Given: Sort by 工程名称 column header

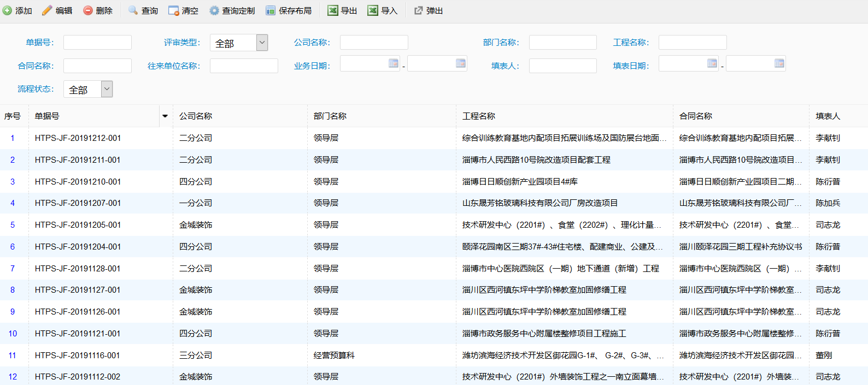Looking at the screenshot, I should (x=565, y=116).
